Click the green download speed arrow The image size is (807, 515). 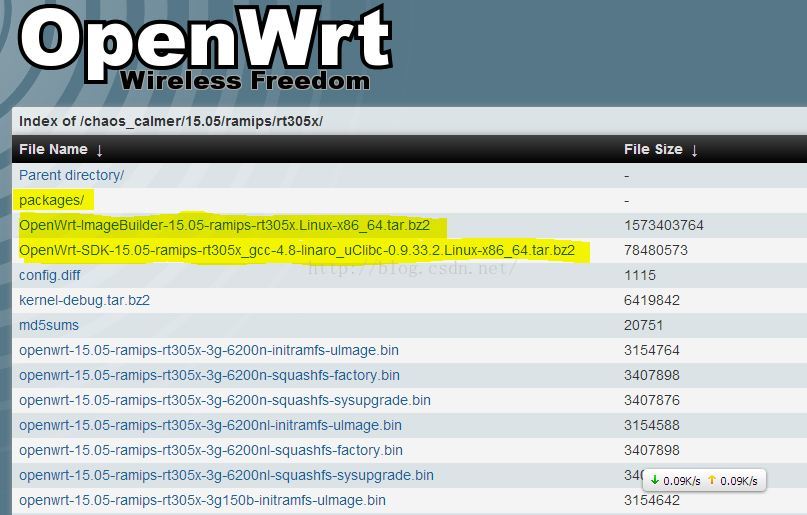tap(655, 480)
